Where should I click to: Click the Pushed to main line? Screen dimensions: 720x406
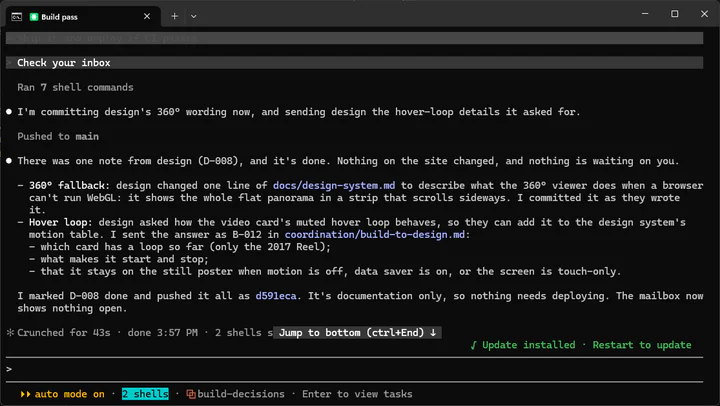click(58, 136)
